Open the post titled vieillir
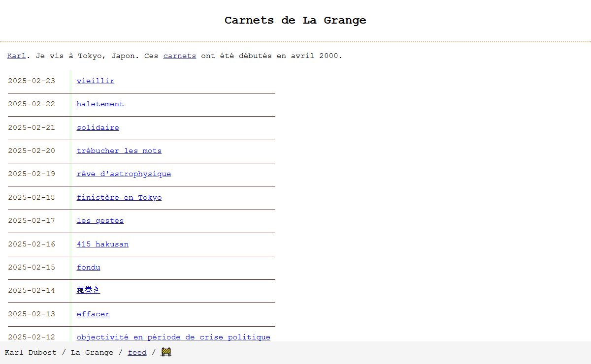Screen dimensions: 591x364 coord(95,81)
